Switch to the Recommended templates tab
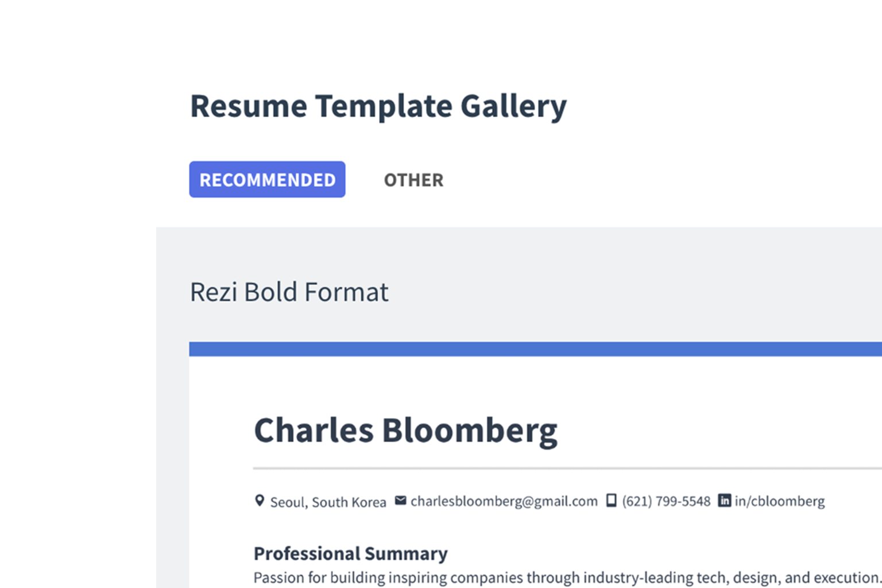 [267, 180]
